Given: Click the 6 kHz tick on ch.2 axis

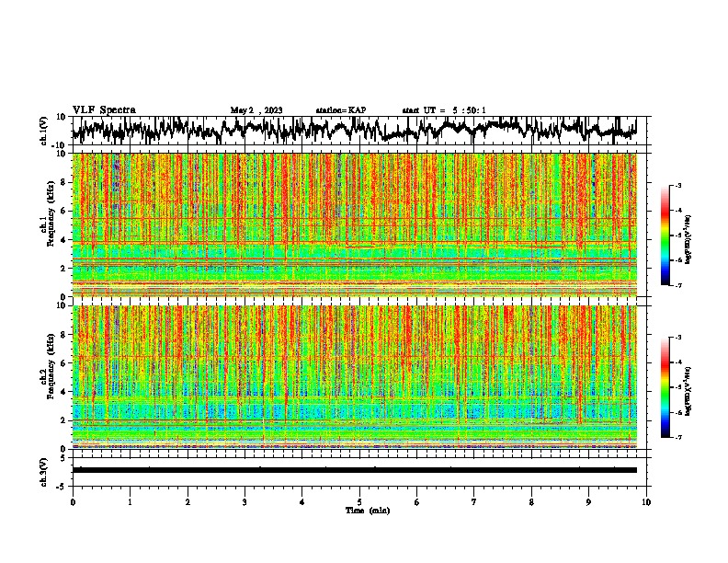Looking at the screenshot, I should (x=63, y=363).
